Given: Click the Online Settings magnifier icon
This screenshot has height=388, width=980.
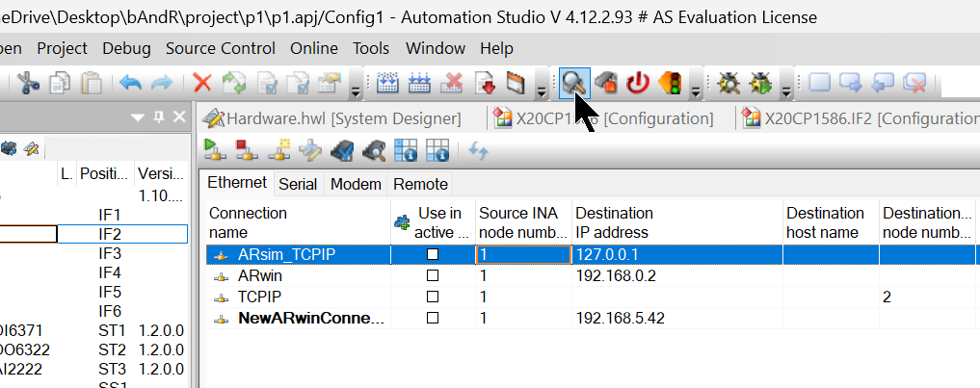Looking at the screenshot, I should click(573, 83).
